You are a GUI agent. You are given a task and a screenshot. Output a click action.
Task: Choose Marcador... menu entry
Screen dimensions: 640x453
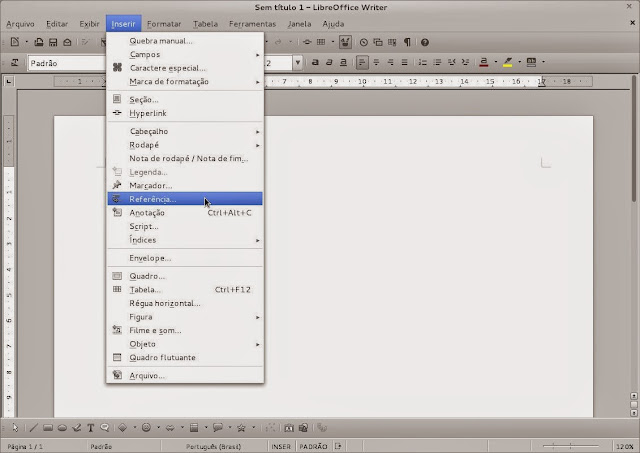click(x=185, y=186)
